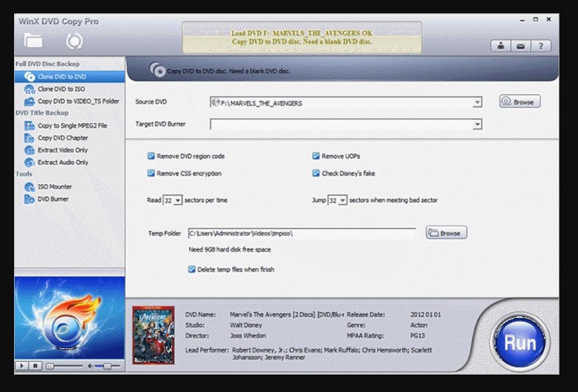This screenshot has height=392, width=578.
Task: Click the Release Date value '2012 01 01'
Action: coord(425,314)
